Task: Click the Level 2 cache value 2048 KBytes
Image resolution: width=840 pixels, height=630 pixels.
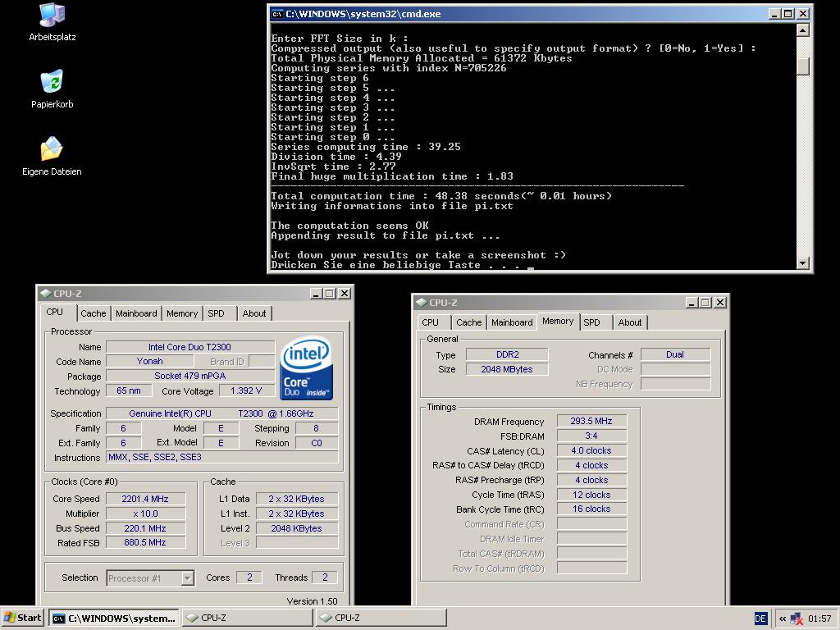Action: click(x=297, y=528)
